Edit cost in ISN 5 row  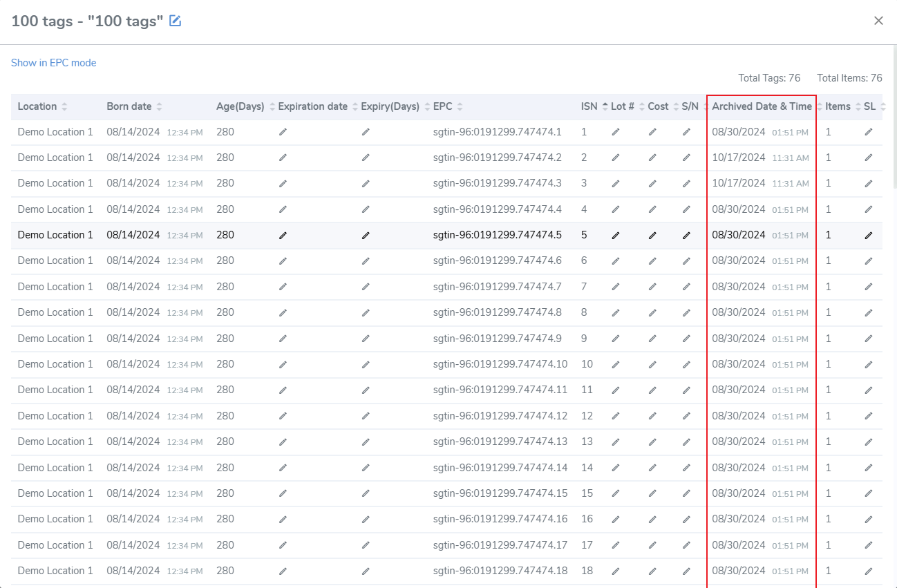point(652,236)
